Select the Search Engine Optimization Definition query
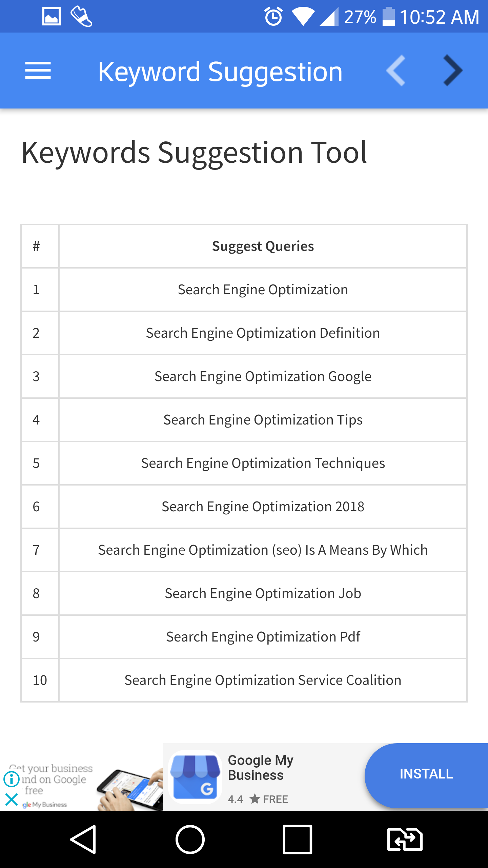Viewport: 488px width, 868px height. click(263, 333)
